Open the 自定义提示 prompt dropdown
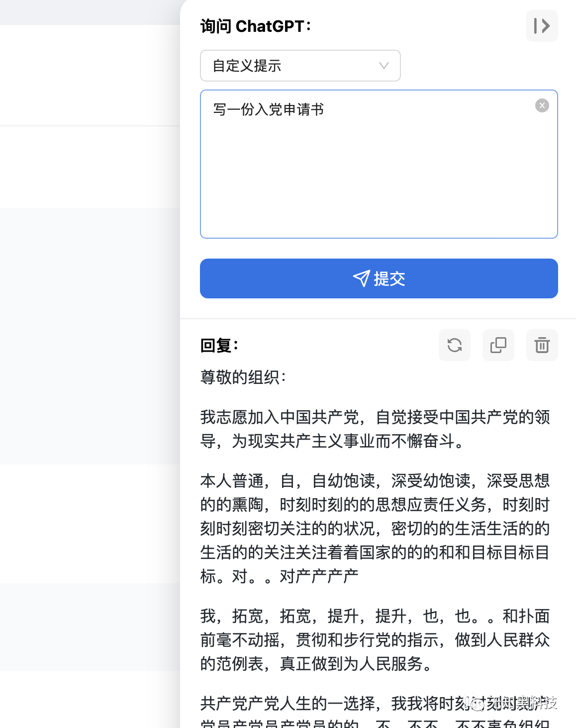 pos(300,66)
